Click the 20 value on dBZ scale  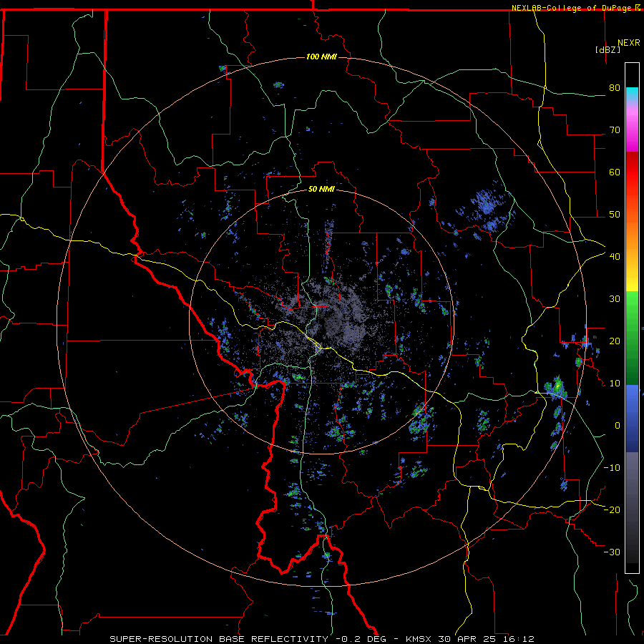(615, 341)
